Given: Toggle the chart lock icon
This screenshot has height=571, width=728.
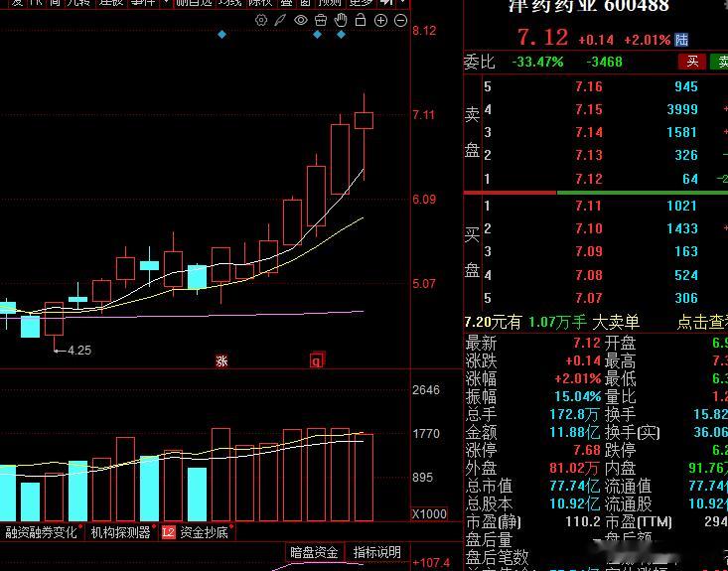Looking at the screenshot, I should (x=361, y=20).
